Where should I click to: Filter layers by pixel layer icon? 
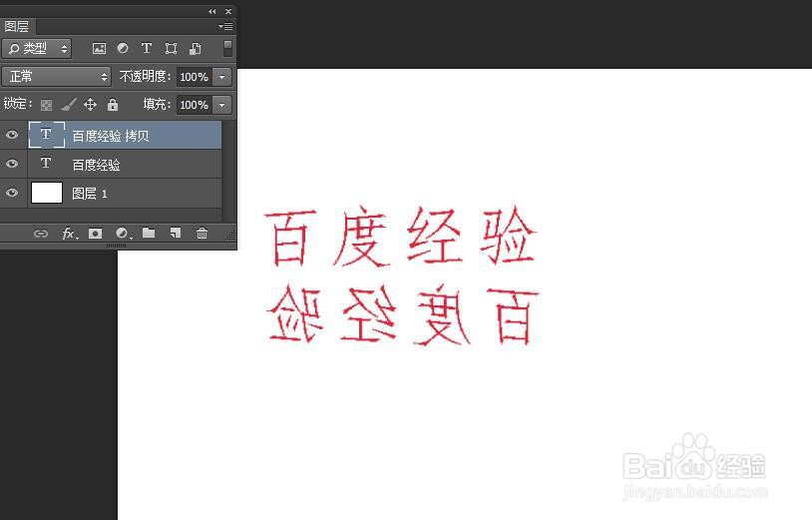(x=99, y=49)
